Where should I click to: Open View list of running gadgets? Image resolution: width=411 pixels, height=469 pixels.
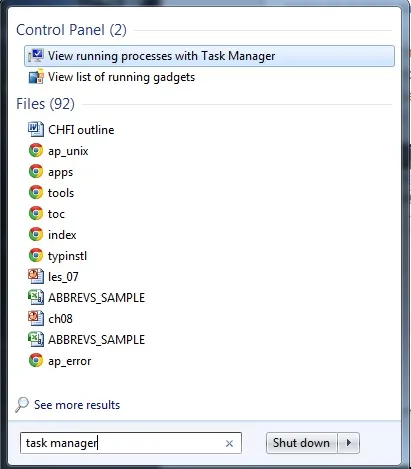(121, 77)
